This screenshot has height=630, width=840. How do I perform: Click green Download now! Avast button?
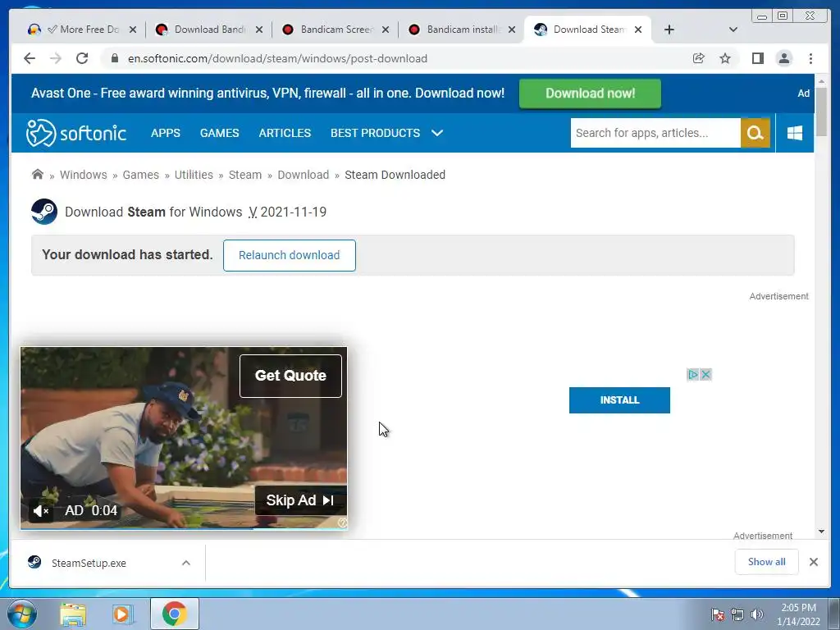pyautogui.click(x=590, y=94)
